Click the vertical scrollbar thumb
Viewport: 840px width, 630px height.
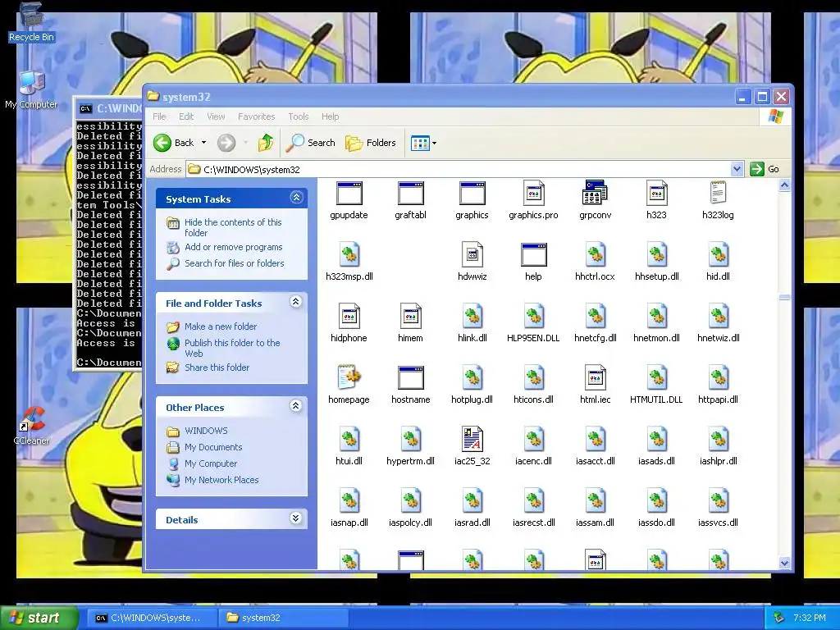tap(784, 297)
